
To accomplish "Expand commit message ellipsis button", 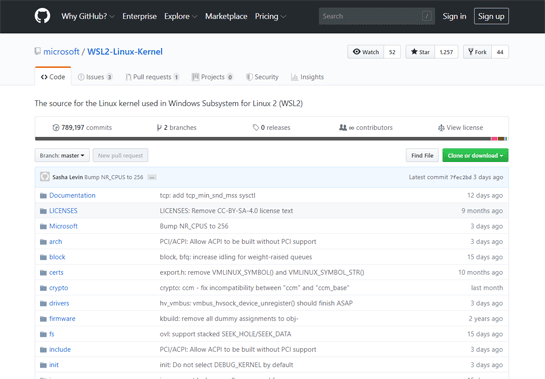I will point(152,177).
